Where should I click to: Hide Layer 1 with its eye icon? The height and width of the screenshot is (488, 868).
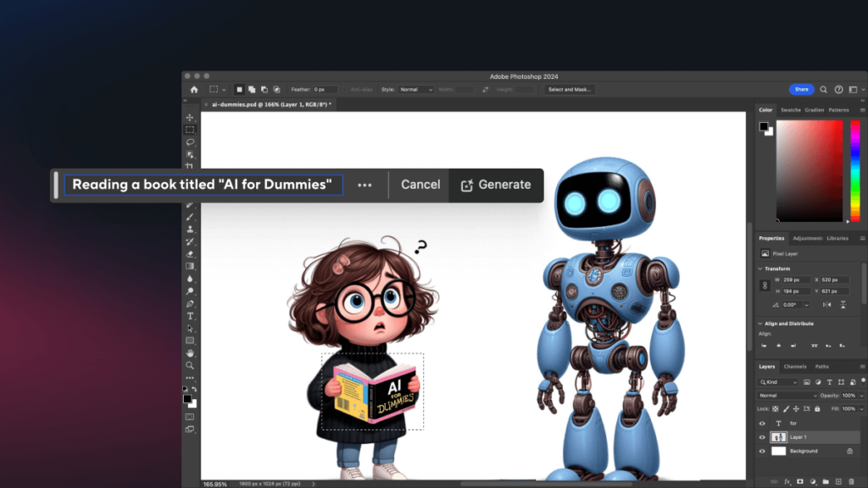(762, 437)
